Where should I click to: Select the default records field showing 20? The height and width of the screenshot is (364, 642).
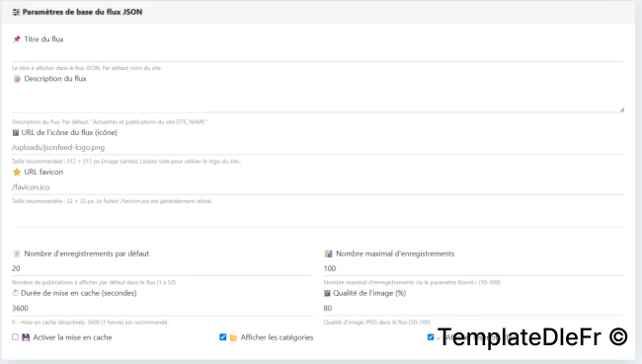point(162,268)
